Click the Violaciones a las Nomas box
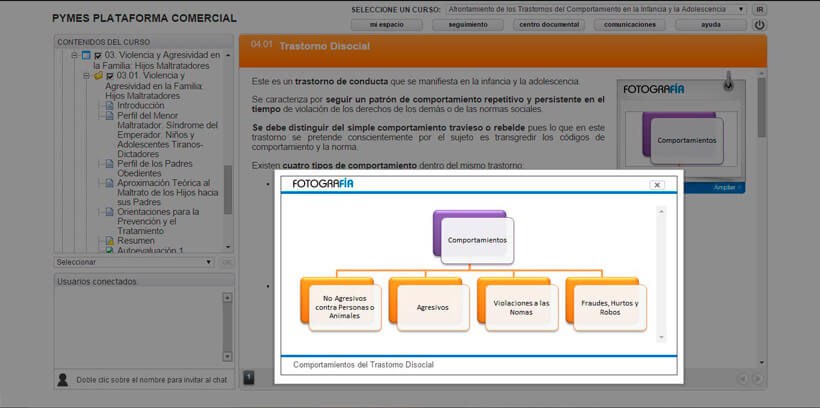The image size is (820, 408). (x=521, y=308)
